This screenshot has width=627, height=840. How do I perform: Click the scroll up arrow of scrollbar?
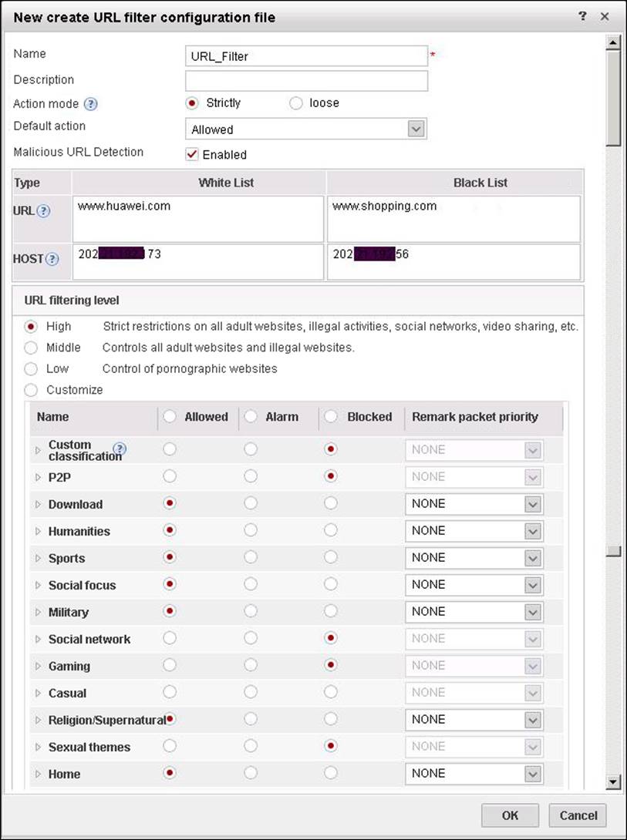pyautogui.click(x=614, y=42)
